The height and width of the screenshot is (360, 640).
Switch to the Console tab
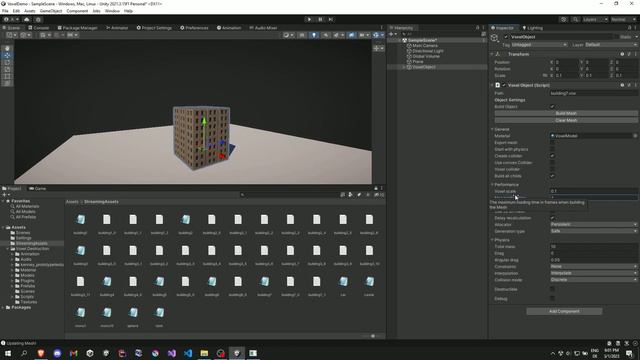[x=39, y=28]
